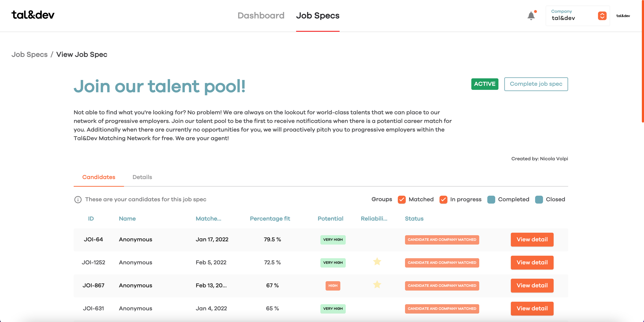Click the Join our talent pool! heading
Viewport: 644px width, 322px height.
click(x=160, y=86)
